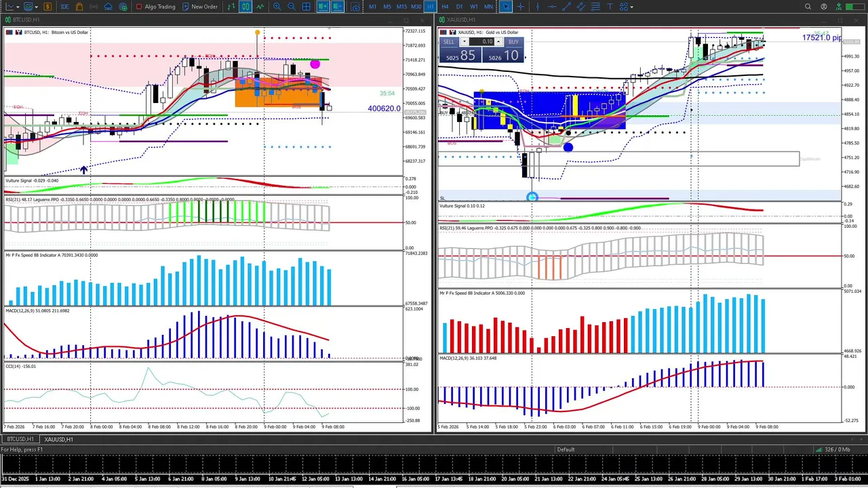Draw a vertical line
This screenshot has height=488, width=868.
pos(538,7)
